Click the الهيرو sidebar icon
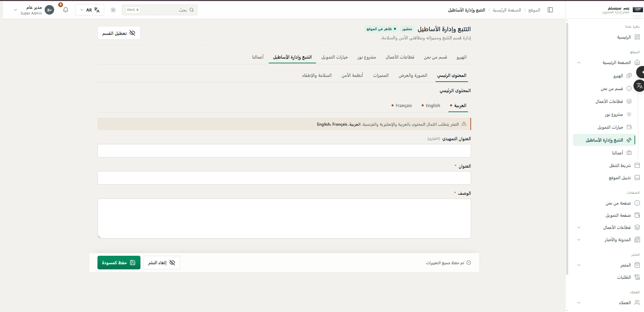 coord(629,76)
